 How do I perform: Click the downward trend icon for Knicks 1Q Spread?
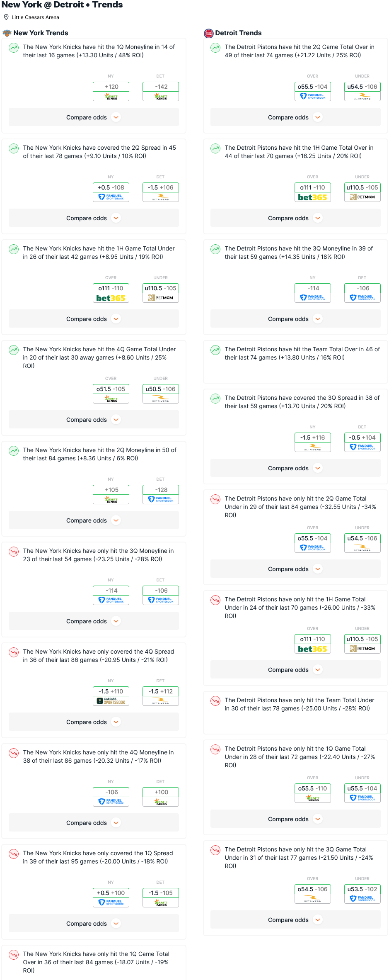point(14,854)
